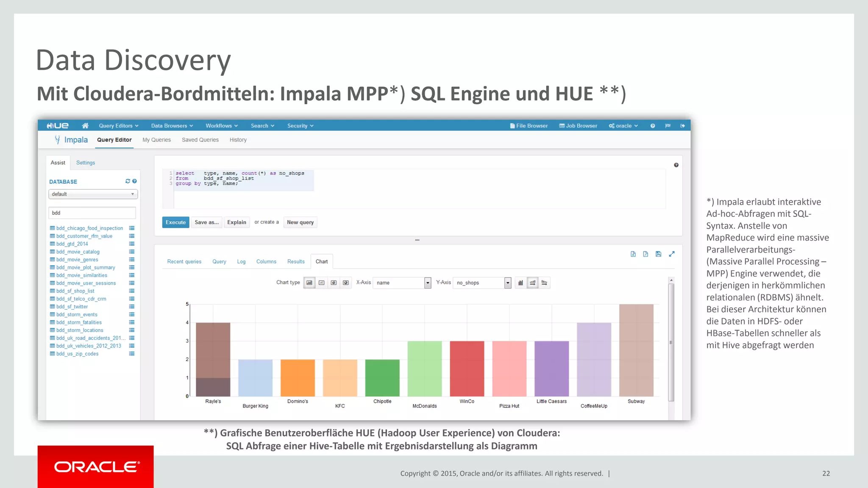Open the Workflows menu
The width and height of the screenshot is (868, 488).
[222, 126]
